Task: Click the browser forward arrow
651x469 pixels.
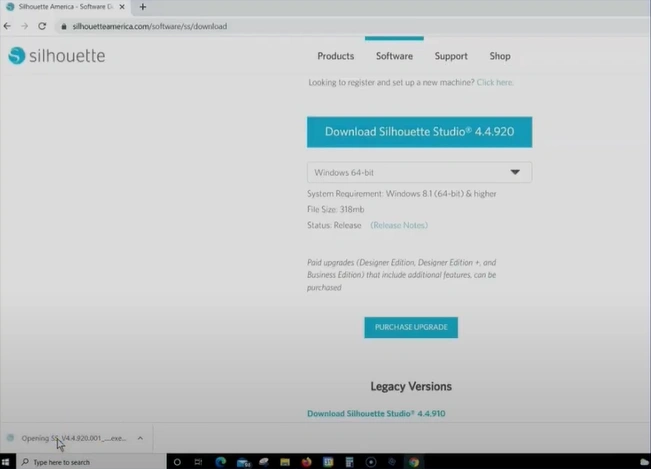Action: tap(24, 26)
